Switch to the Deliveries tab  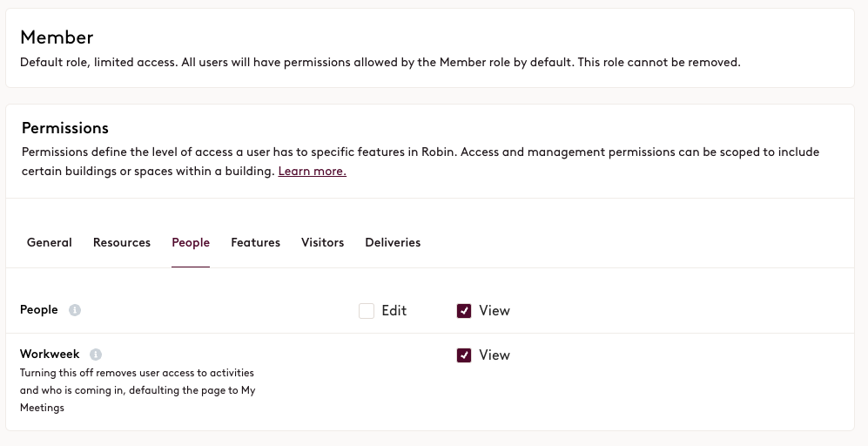pos(393,243)
